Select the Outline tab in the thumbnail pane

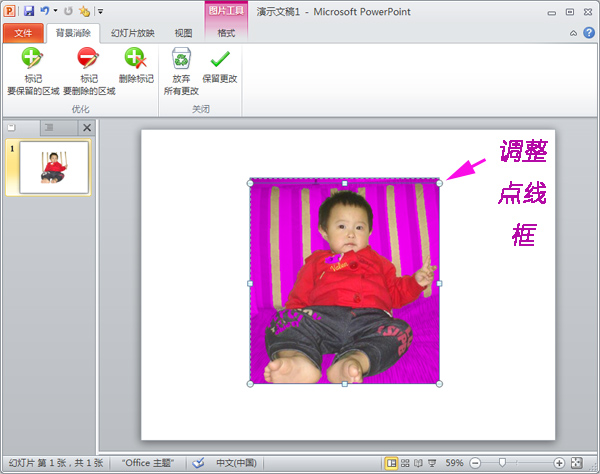pos(49,127)
